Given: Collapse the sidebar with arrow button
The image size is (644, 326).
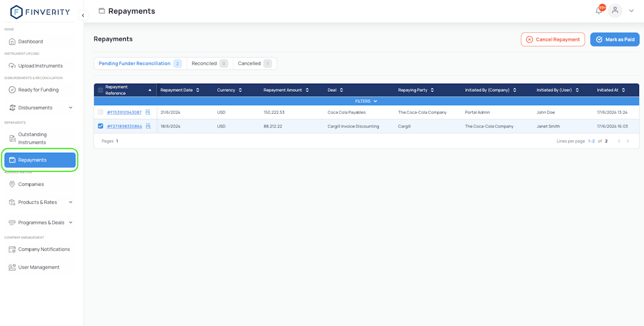Looking at the screenshot, I should 83,16.
